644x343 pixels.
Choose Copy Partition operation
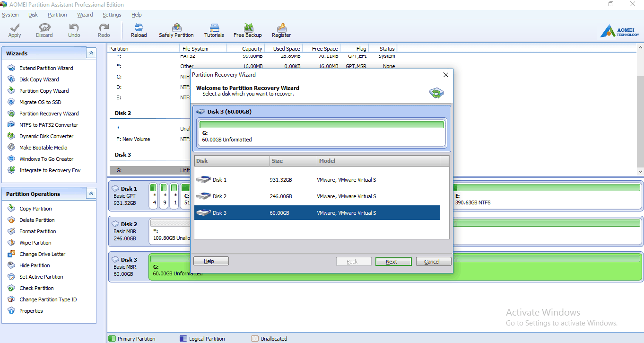click(x=35, y=209)
